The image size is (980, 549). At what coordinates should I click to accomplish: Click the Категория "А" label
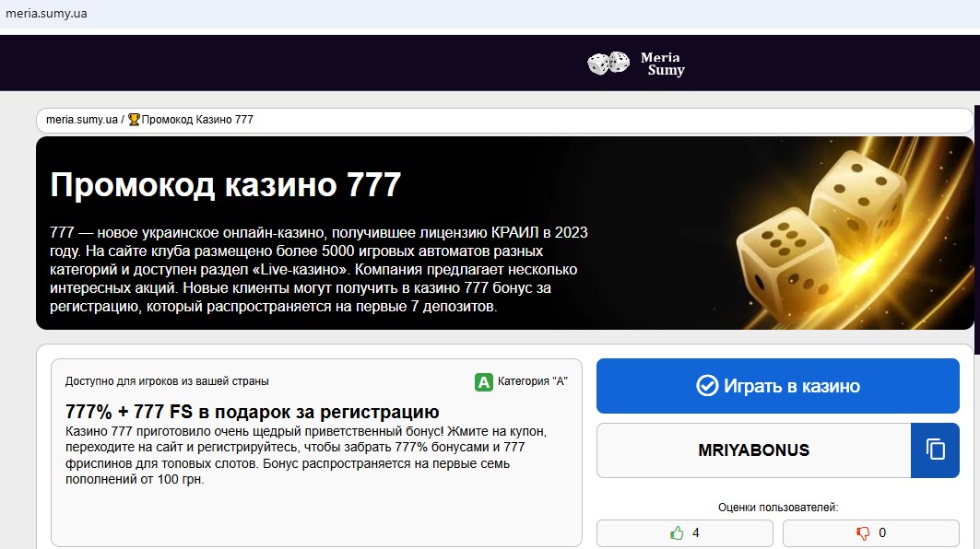532,381
